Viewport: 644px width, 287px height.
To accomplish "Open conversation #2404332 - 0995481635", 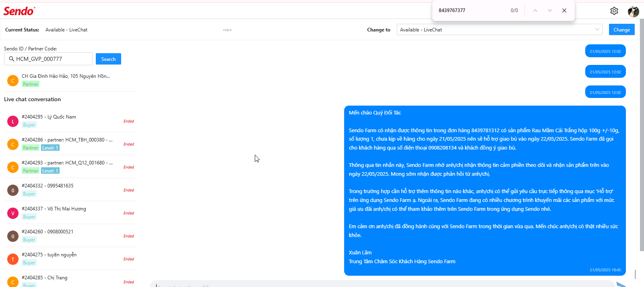I will point(70,190).
